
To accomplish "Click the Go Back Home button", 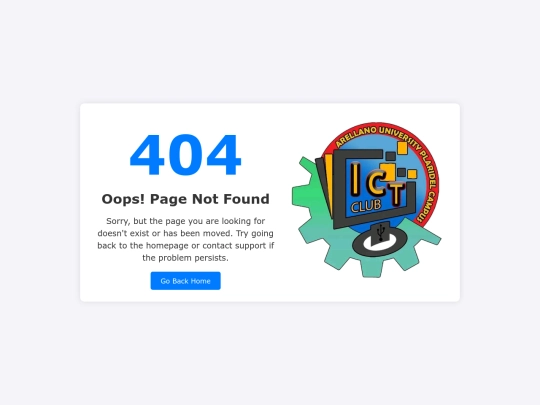I will tap(185, 281).
